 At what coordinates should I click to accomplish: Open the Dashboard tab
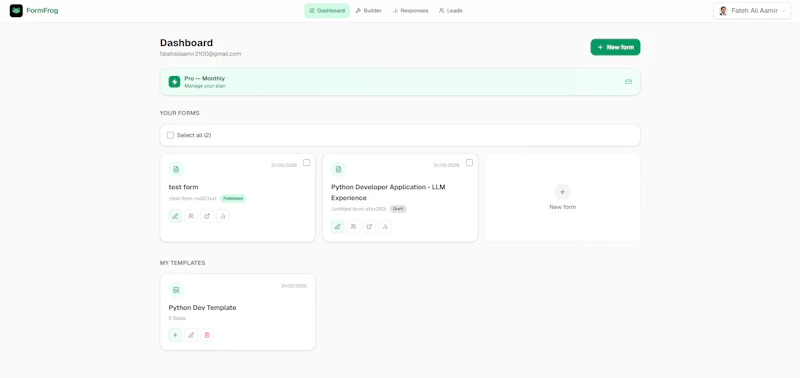[327, 11]
